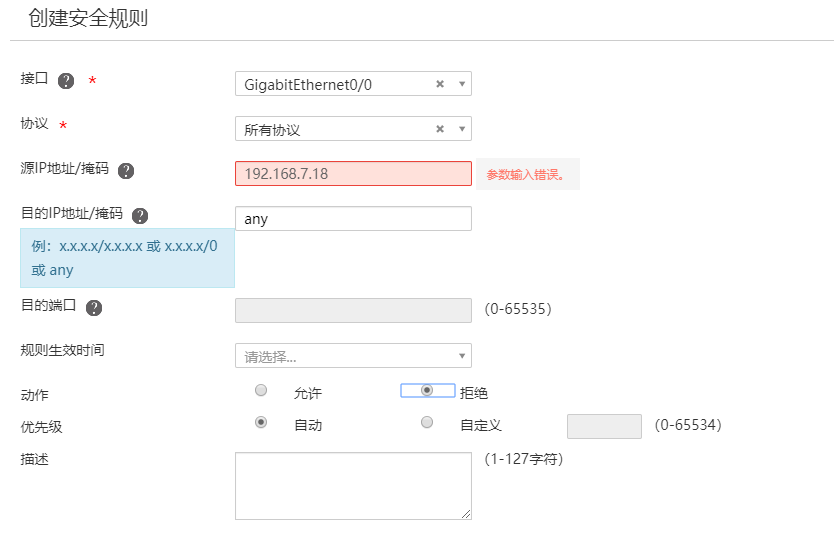Choose 自动 priority radio button
Viewport: 834px width, 536px height.
[262, 423]
